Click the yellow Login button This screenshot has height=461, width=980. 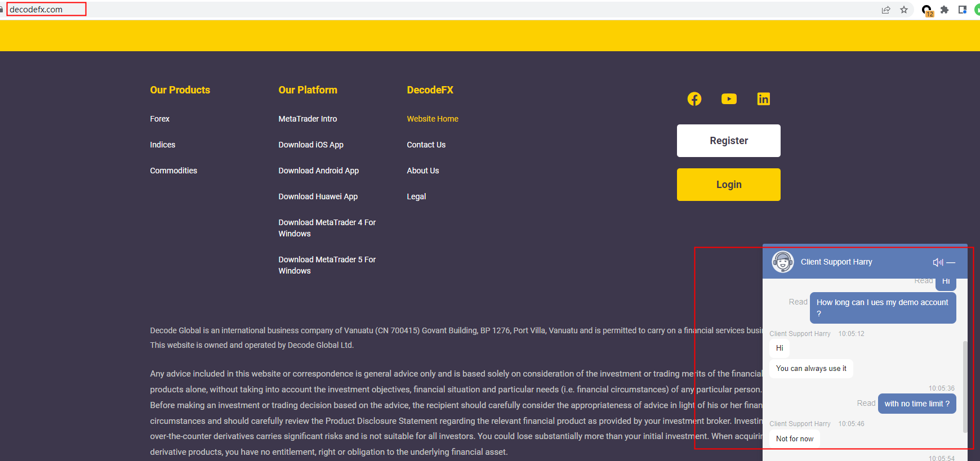click(x=728, y=185)
